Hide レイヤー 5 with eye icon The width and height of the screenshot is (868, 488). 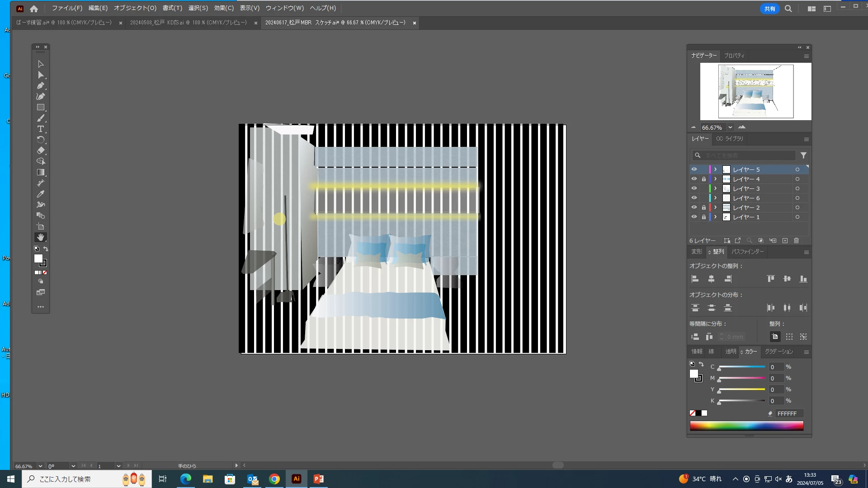(694, 169)
